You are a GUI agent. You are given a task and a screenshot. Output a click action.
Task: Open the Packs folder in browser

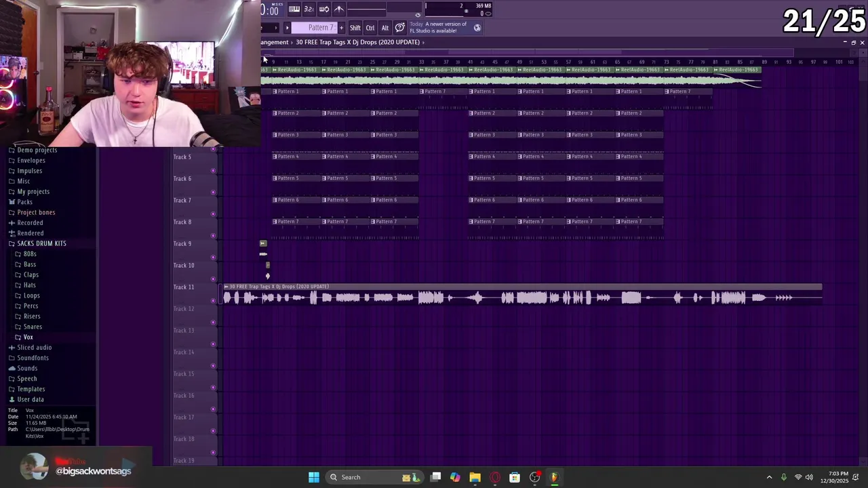click(24, 202)
